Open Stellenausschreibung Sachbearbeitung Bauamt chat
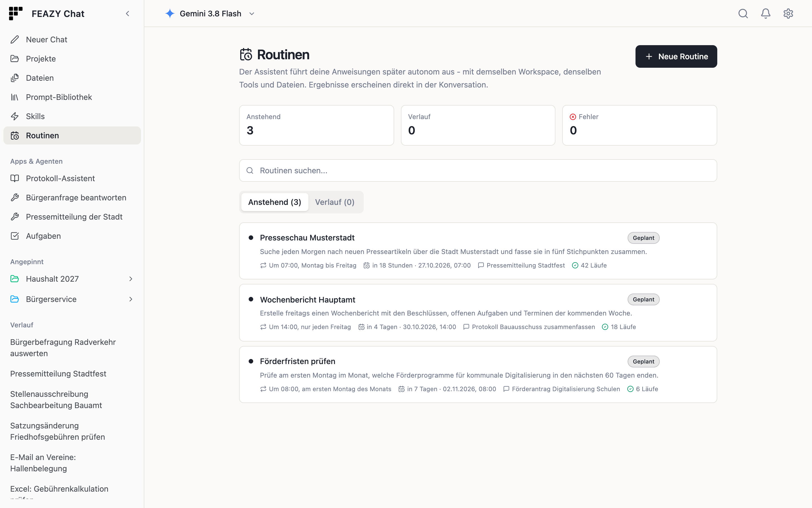This screenshot has height=508, width=812. (56, 399)
